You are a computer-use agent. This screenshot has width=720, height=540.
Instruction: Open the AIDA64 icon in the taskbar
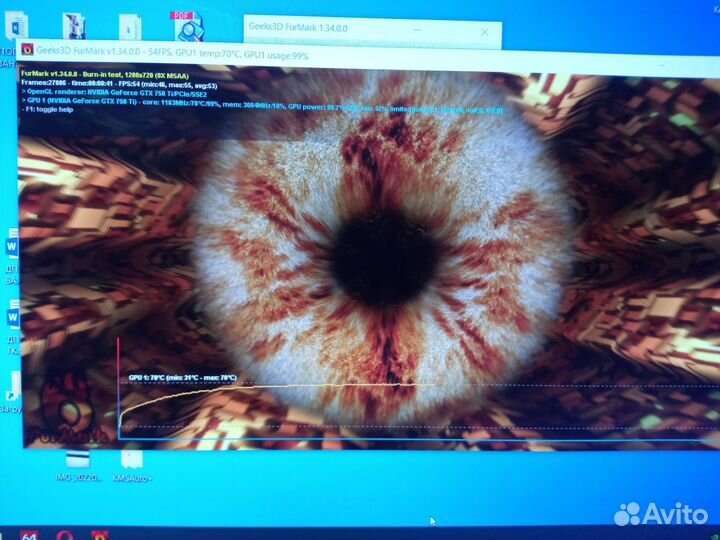[x=27, y=533]
